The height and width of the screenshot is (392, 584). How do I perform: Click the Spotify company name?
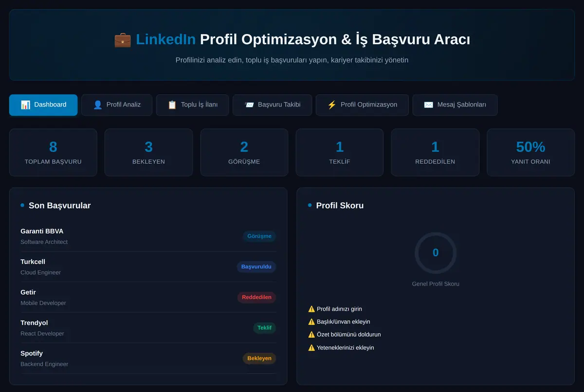pos(32,354)
